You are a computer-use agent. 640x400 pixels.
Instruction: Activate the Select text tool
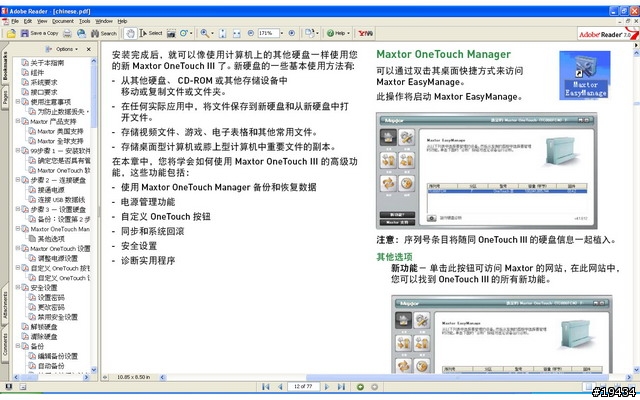(151, 33)
